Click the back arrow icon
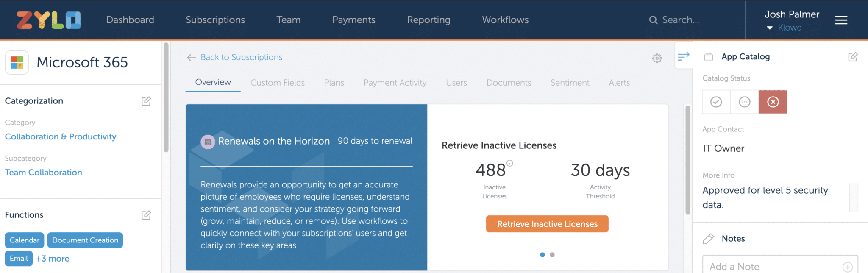The width and height of the screenshot is (868, 273). point(191,57)
